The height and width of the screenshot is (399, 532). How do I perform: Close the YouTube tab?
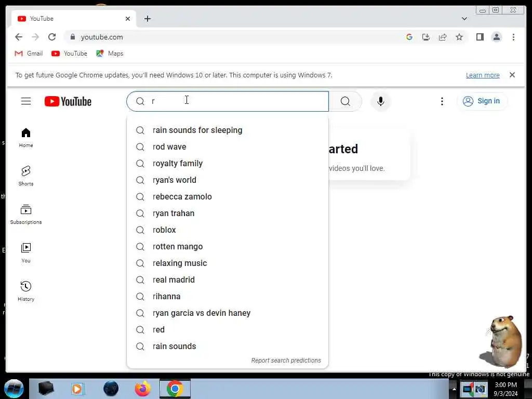(128, 19)
